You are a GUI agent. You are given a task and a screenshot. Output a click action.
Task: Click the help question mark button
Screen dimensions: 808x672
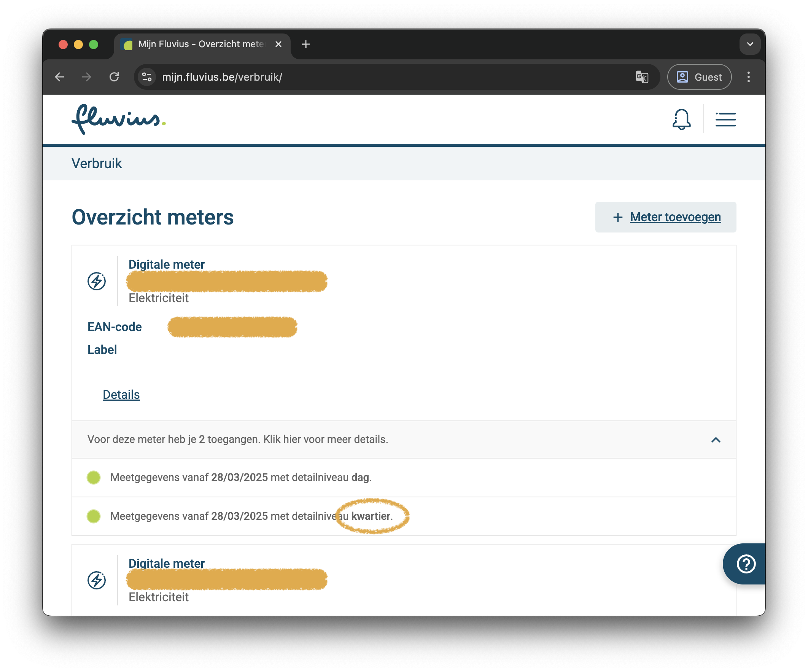[745, 564]
